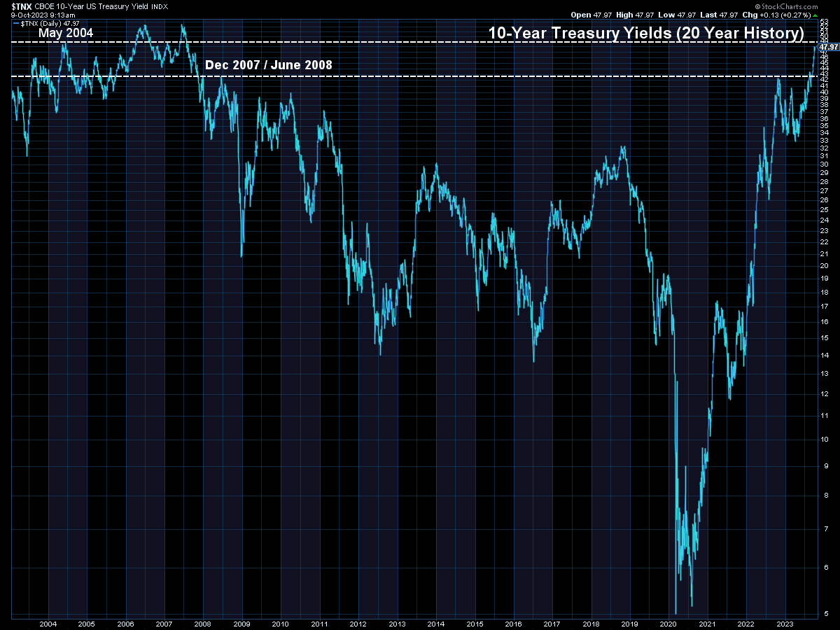The image size is (840, 630).
Task: Click the 2021 label on the x-axis
Action: pyautogui.click(x=706, y=624)
